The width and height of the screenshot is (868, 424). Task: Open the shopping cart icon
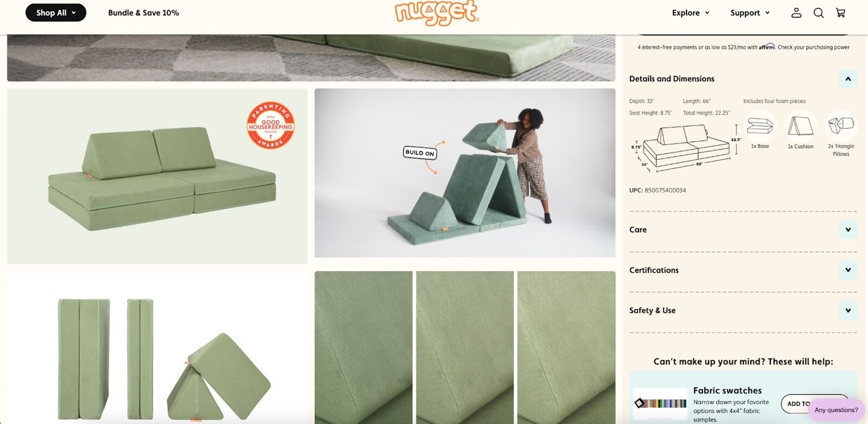(x=841, y=13)
